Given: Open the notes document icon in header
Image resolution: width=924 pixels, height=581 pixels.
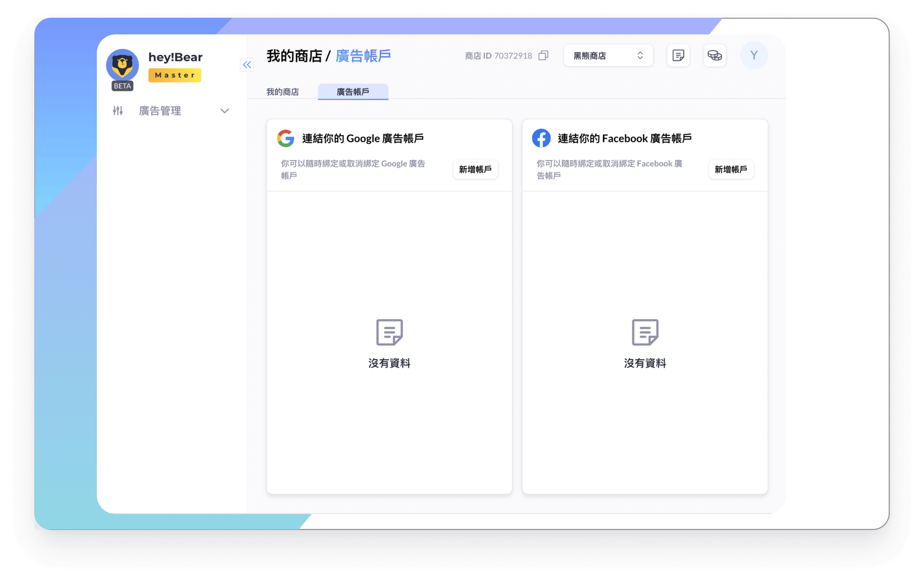Looking at the screenshot, I should pos(678,56).
